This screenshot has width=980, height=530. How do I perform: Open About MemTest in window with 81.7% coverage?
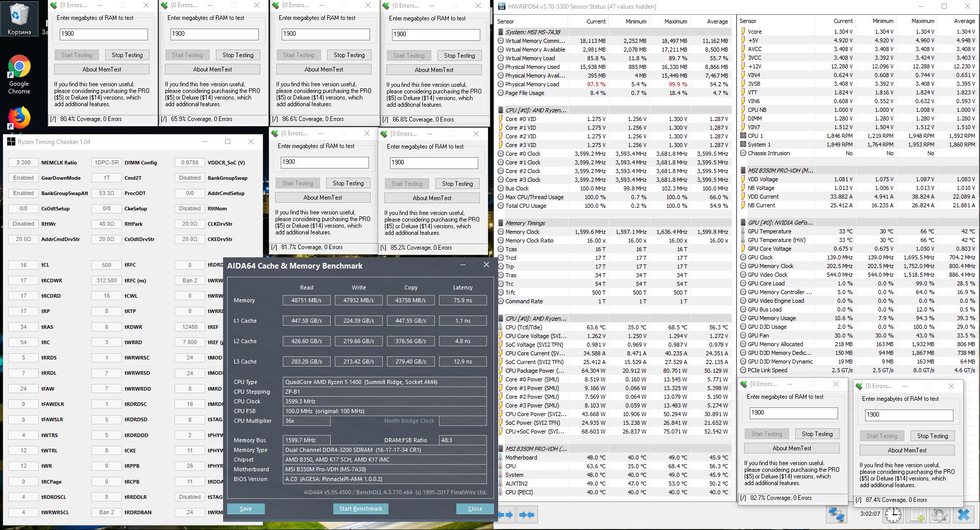pyautogui.click(x=323, y=198)
